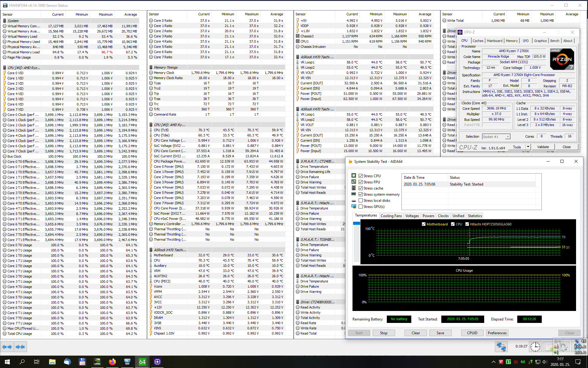The width and height of the screenshot is (588, 368).
Task: Click the collapse columns arrows button in HWiNFO
Action: [x=20, y=347]
